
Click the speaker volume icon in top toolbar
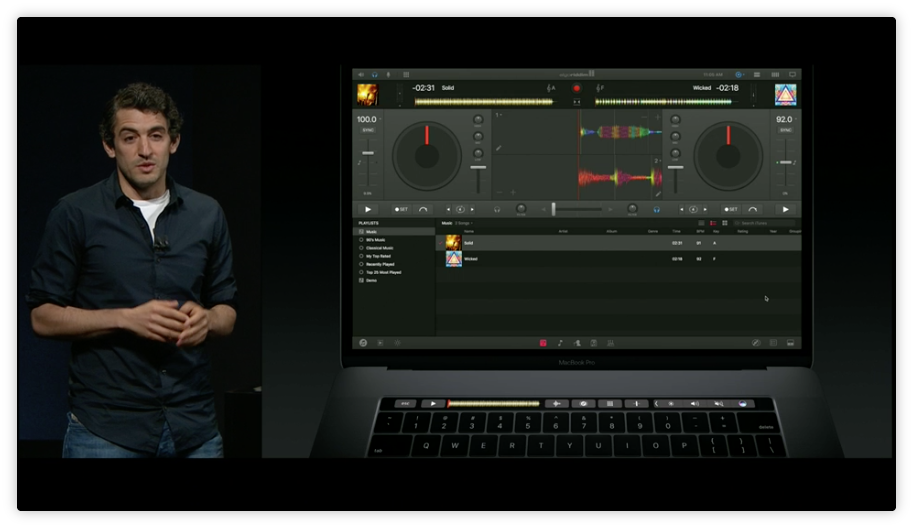361,75
